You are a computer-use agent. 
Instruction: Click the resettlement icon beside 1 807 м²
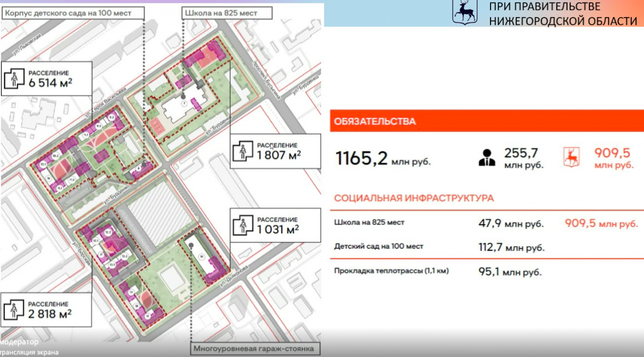click(242, 151)
